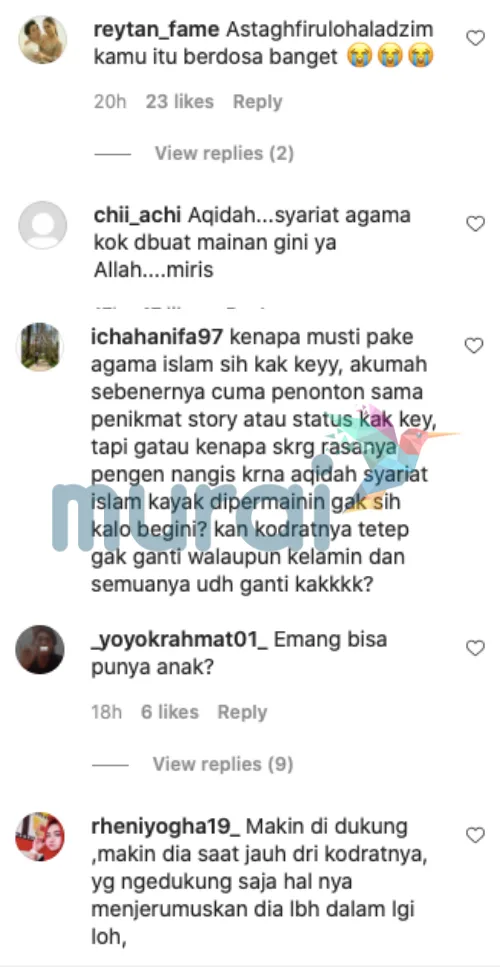This screenshot has width=500, height=967.
Task: Reply to the reytan_fame comment
Action: 257,102
